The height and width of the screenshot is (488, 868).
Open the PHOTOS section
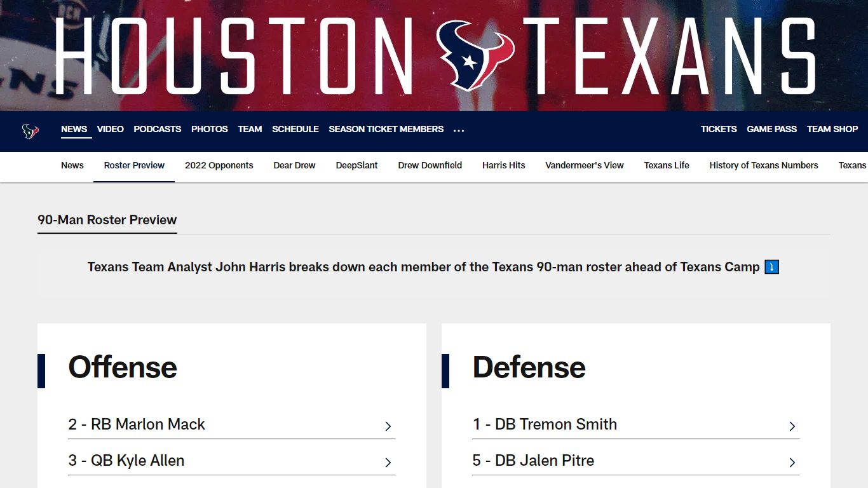210,129
